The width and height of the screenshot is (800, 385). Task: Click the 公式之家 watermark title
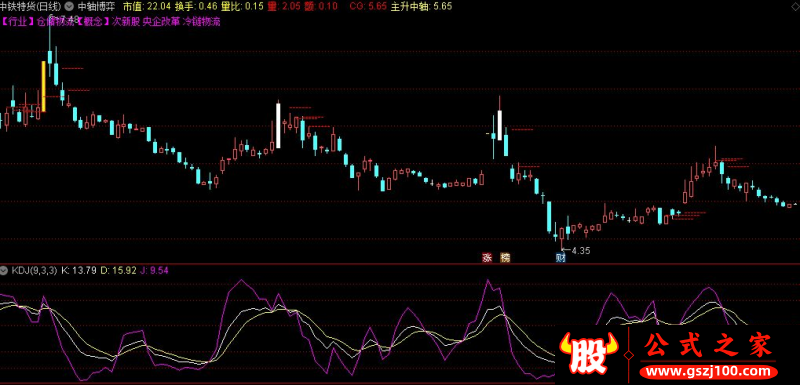point(709,346)
